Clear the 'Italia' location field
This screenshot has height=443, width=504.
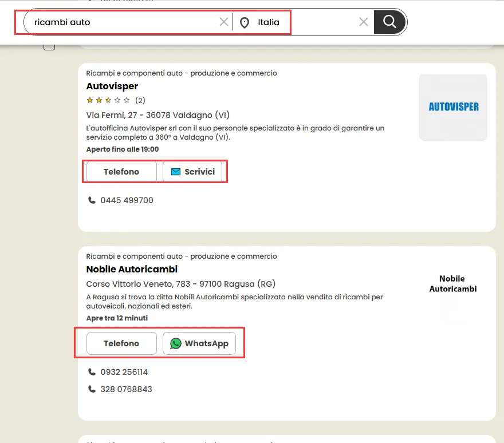[363, 22]
